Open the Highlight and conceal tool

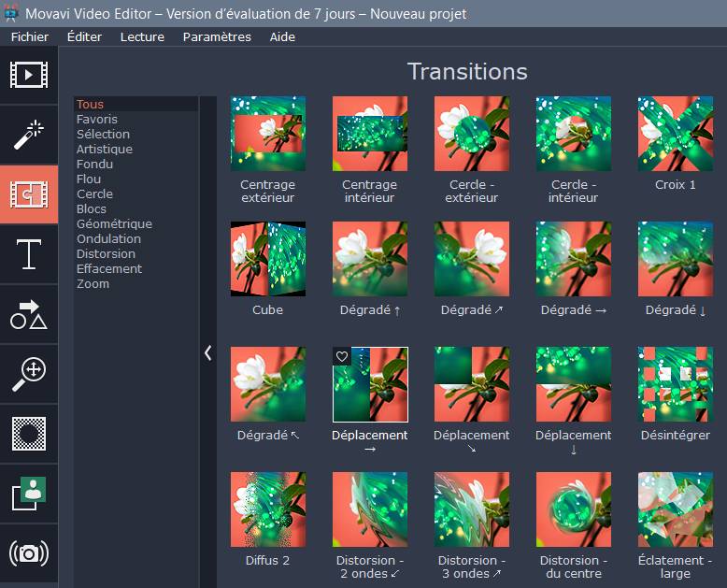coord(29,434)
